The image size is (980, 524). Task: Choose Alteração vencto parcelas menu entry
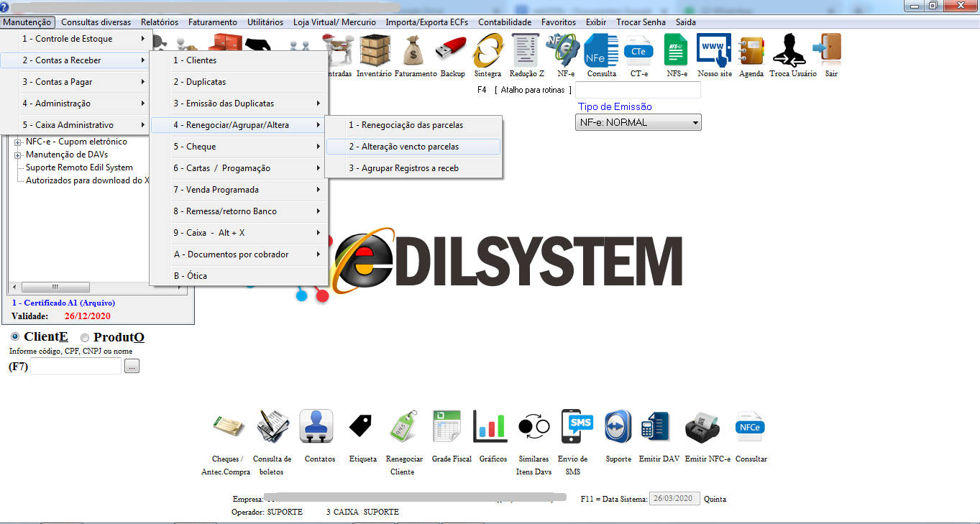(x=413, y=147)
